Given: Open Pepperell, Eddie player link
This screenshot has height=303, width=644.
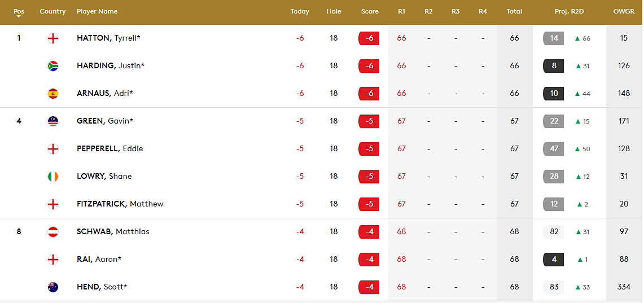Looking at the screenshot, I should pyautogui.click(x=109, y=149).
